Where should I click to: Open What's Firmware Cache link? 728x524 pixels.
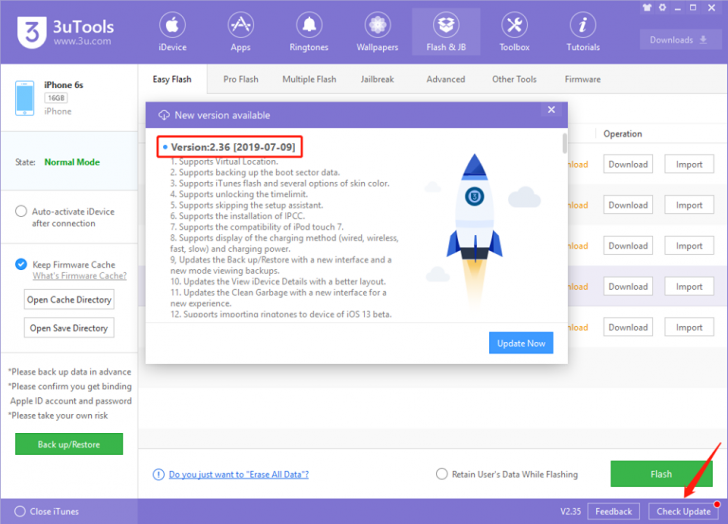[x=79, y=276]
